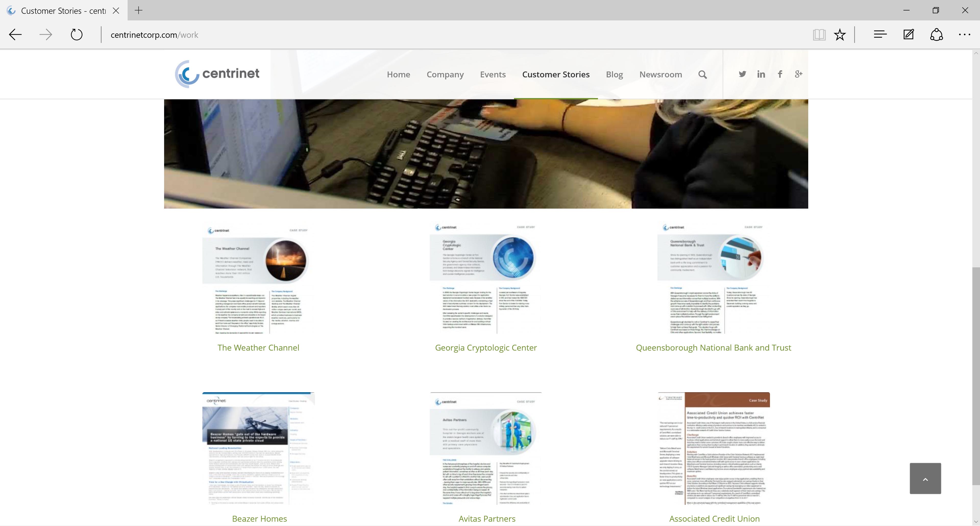
Task: Open Associated Credit Union case study thumbnail
Action: pyautogui.click(x=713, y=448)
